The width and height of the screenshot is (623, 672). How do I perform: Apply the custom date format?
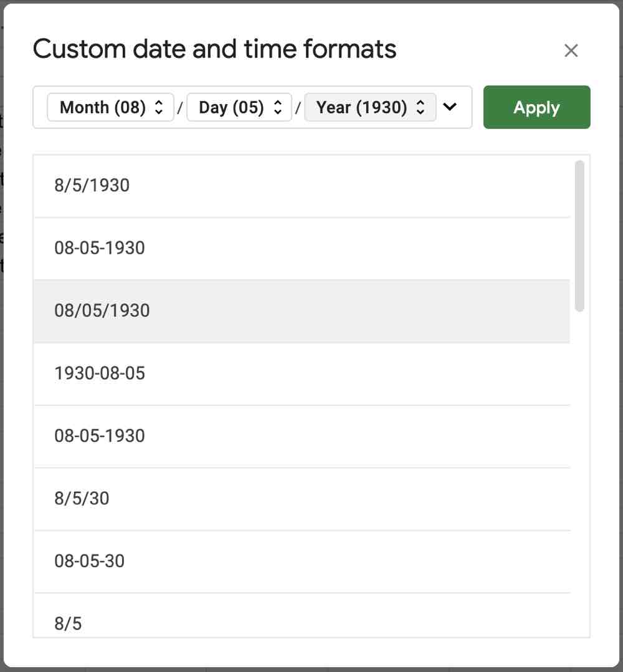pyautogui.click(x=536, y=107)
